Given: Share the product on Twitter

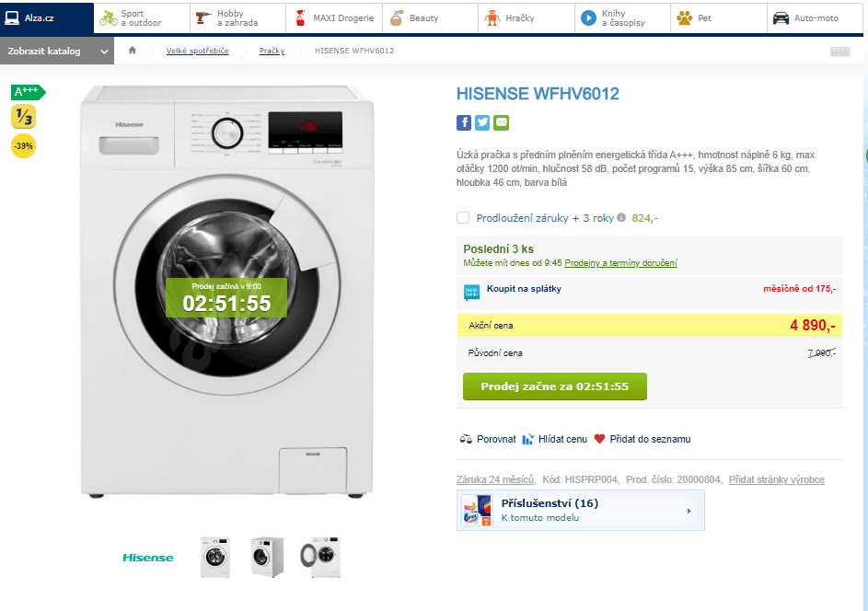Looking at the screenshot, I should pyautogui.click(x=482, y=122).
